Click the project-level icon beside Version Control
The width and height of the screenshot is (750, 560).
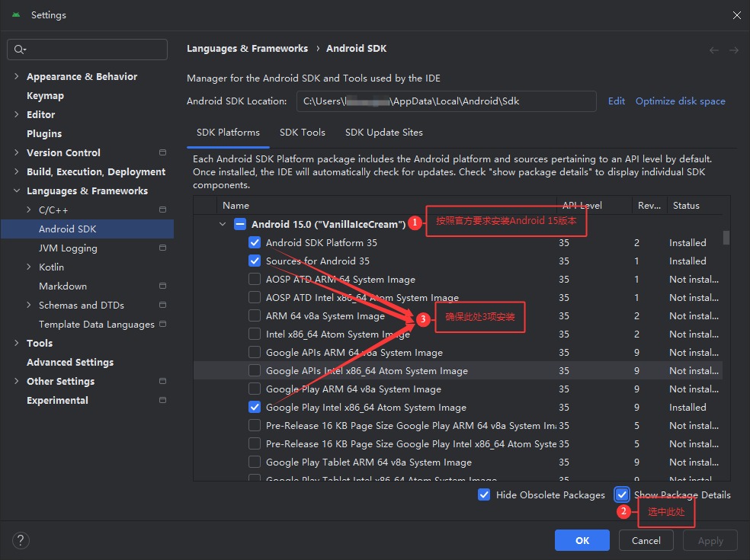(x=162, y=152)
